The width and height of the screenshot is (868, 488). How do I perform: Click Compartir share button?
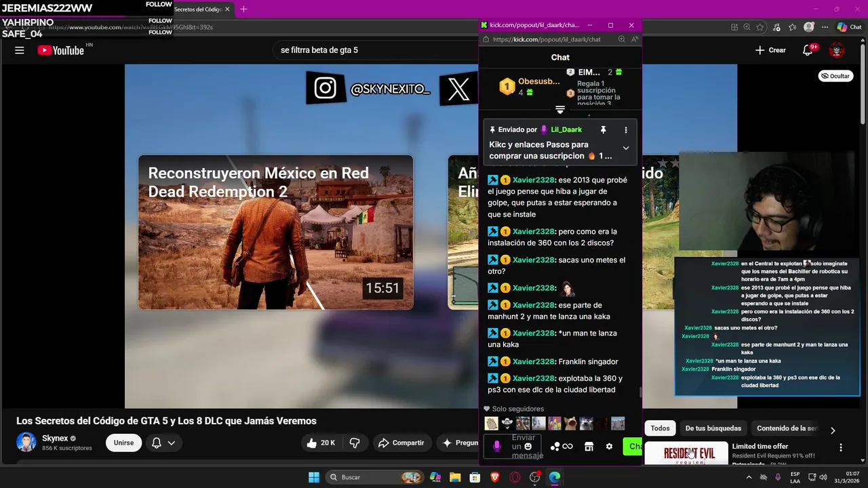point(401,443)
